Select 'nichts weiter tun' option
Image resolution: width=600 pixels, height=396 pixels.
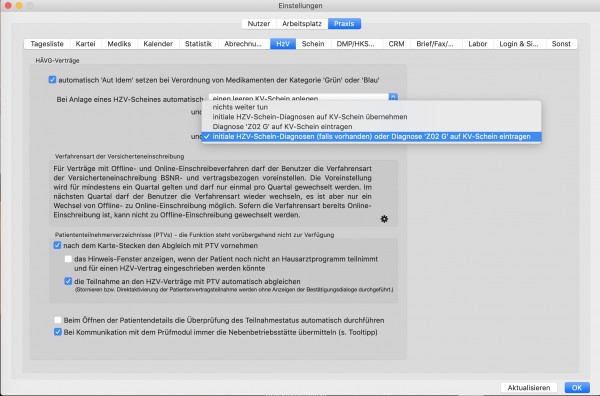(371, 107)
